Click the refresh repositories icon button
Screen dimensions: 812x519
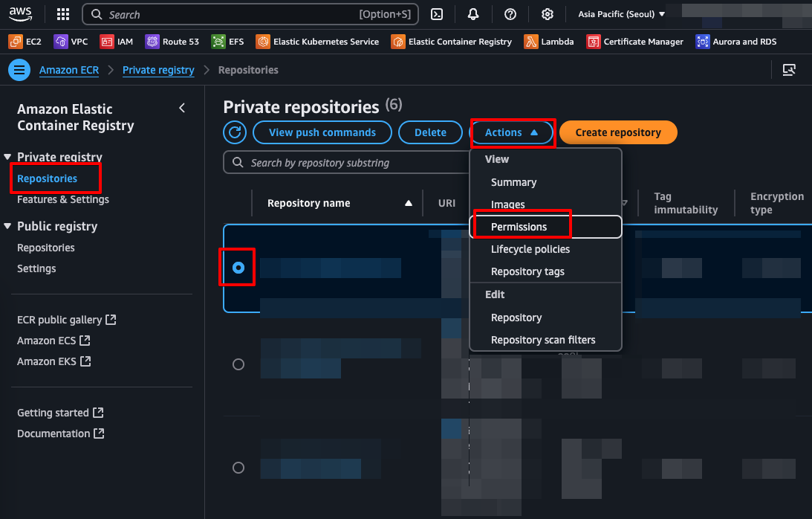235,132
